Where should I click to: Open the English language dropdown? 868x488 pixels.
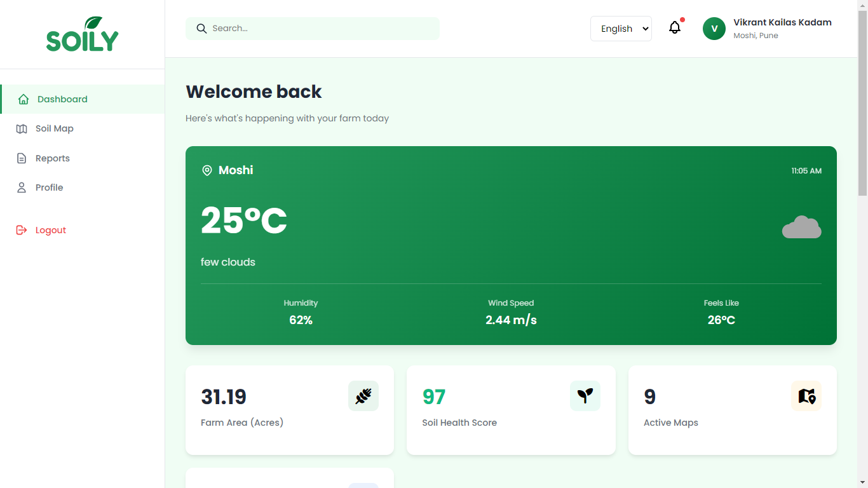[x=621, y=29]
